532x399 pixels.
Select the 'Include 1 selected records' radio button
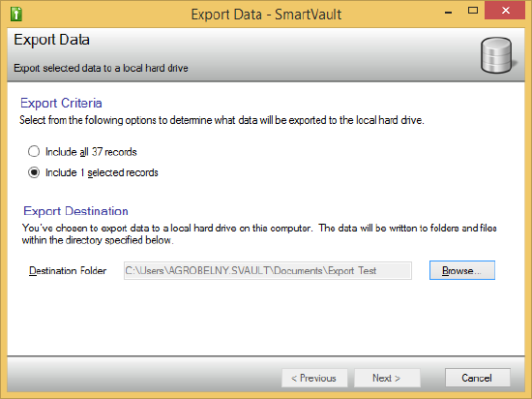pyautogui.click(x=34, y=172)
